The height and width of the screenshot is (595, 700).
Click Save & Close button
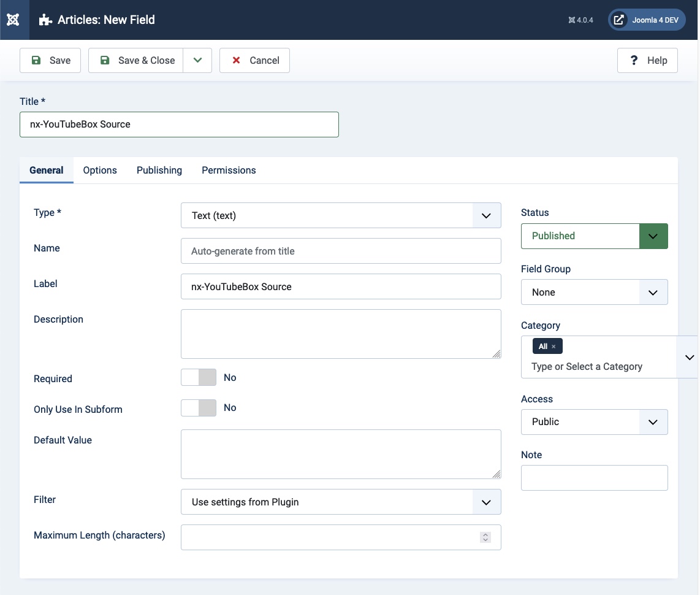(136, 60)
